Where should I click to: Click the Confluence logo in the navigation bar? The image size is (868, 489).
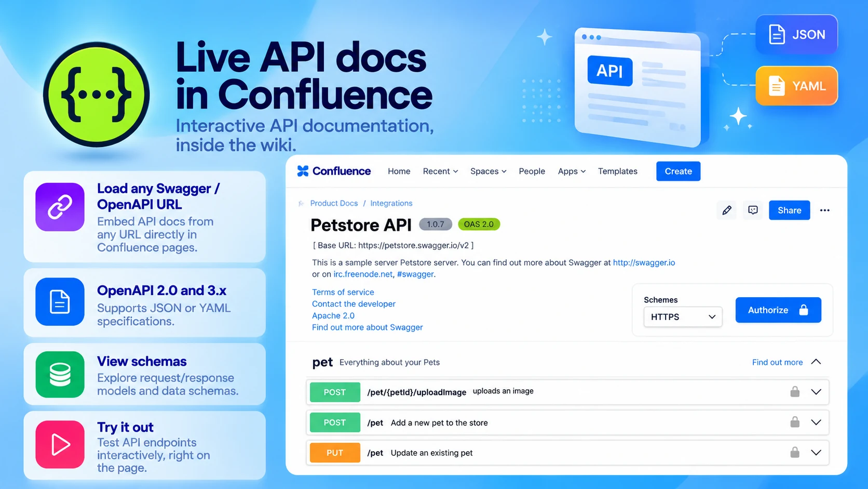point(334,171)
